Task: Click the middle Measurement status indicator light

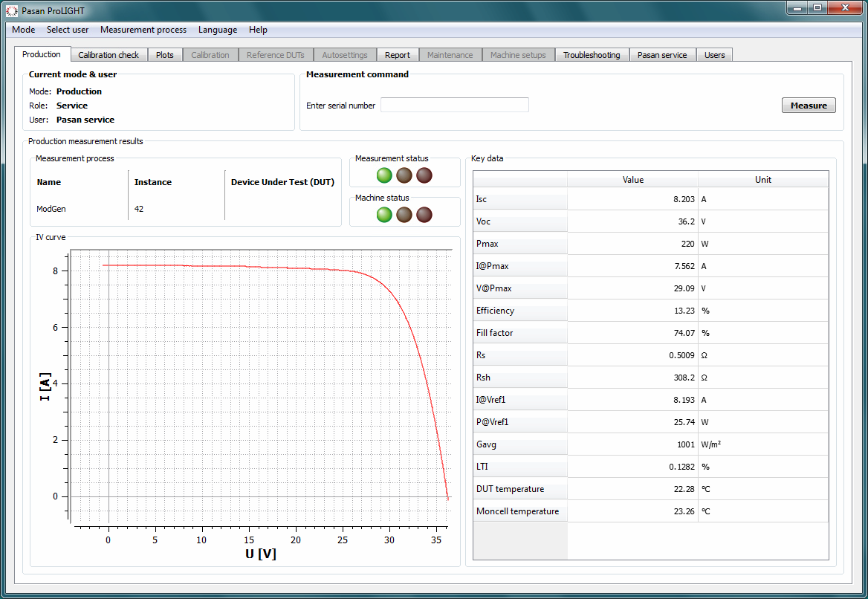Action: (404, 175)
